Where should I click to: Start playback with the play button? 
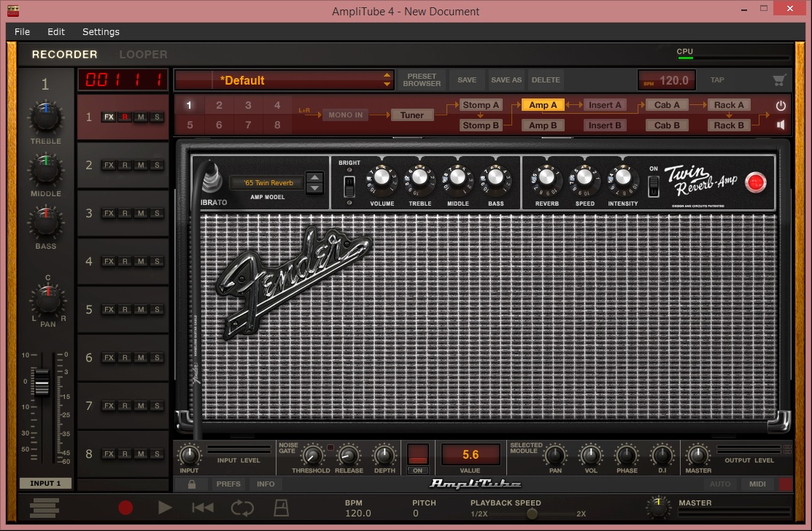pyautogui.click(x=165, y=508)
